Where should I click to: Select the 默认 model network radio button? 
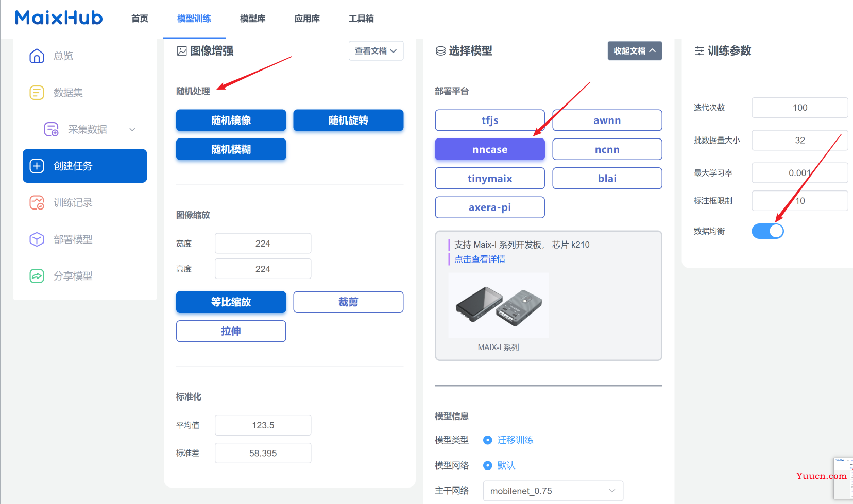pyautogui.click(x=488, y=465)
